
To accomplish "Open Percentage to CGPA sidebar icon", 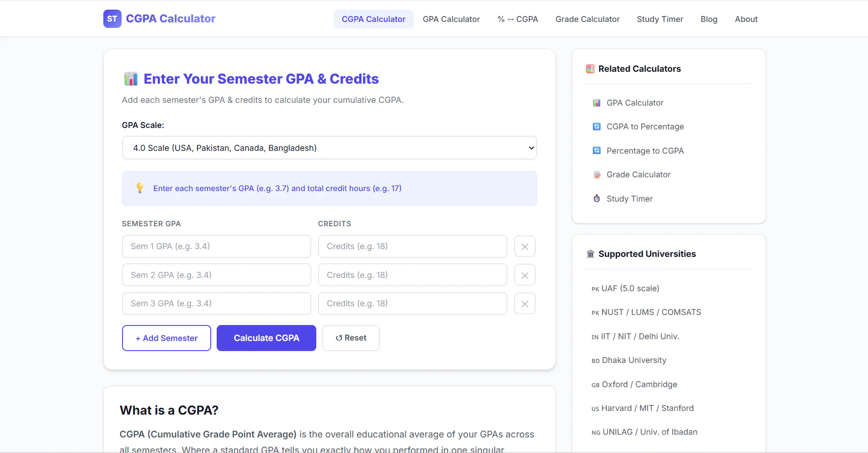I will (x=596, y=150).
